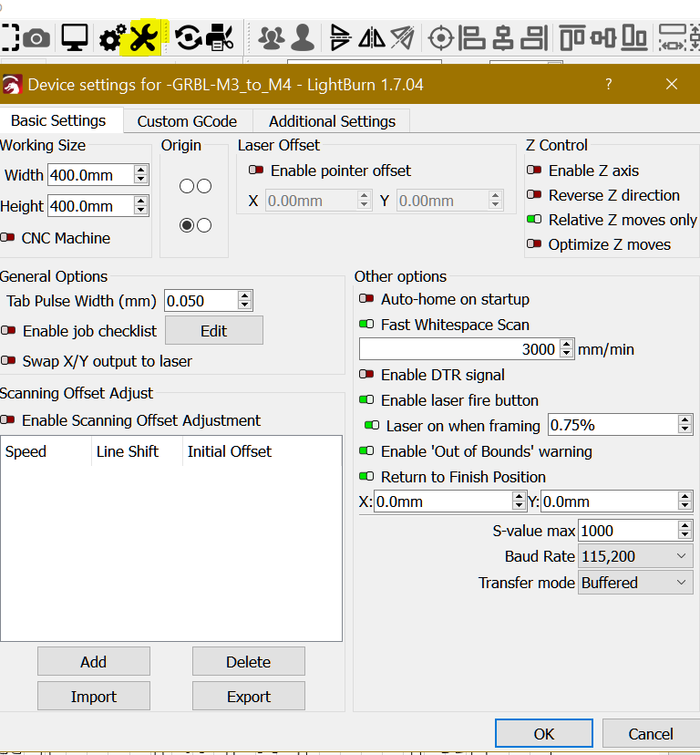The width and height of the screenshot is (700, 755).
Task: Click Laser framing percentage stepper arrows
Action: [x=685, y=425]
